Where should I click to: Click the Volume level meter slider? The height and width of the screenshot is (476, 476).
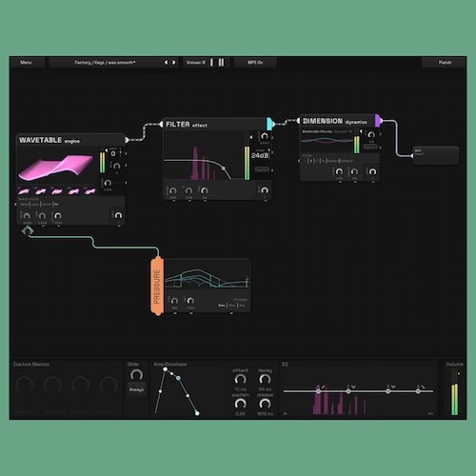tap(455, 392)
